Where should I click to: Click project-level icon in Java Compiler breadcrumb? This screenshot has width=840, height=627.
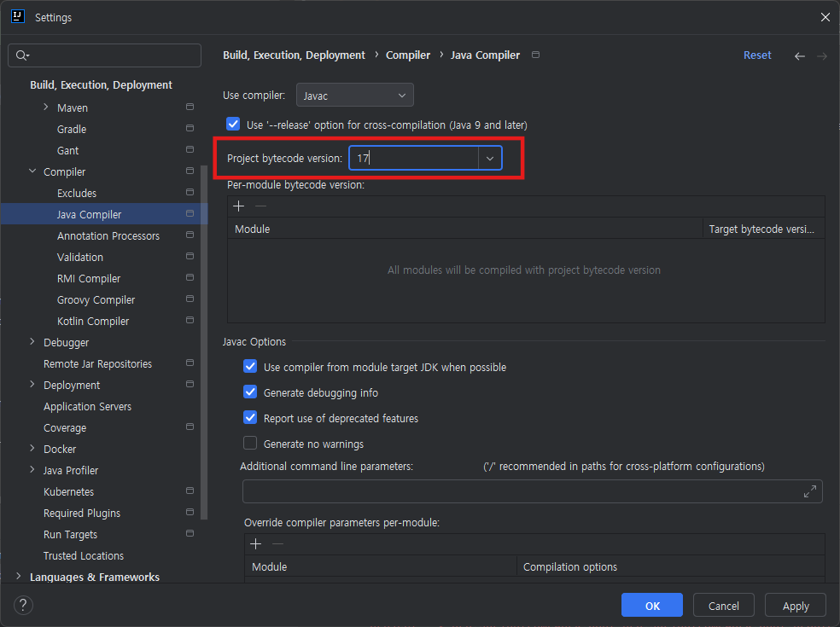click(535, 55)
